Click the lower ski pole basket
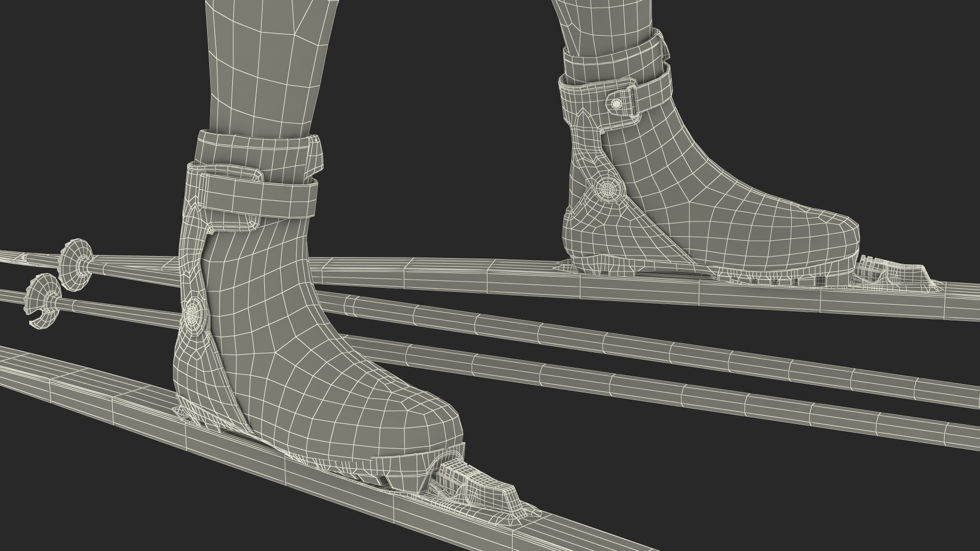The height and width of the screenshot is (551, 980). click(x=43, y=300)
